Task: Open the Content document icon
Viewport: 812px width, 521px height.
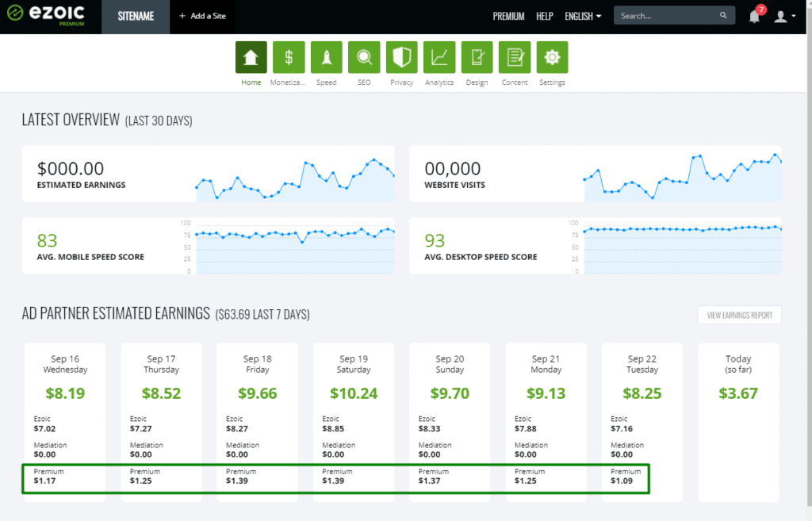Action: click(515, 57)
